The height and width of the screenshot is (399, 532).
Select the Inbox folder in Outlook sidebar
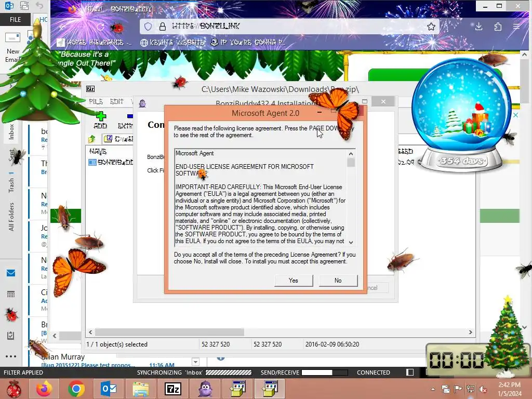pos(11,132)
